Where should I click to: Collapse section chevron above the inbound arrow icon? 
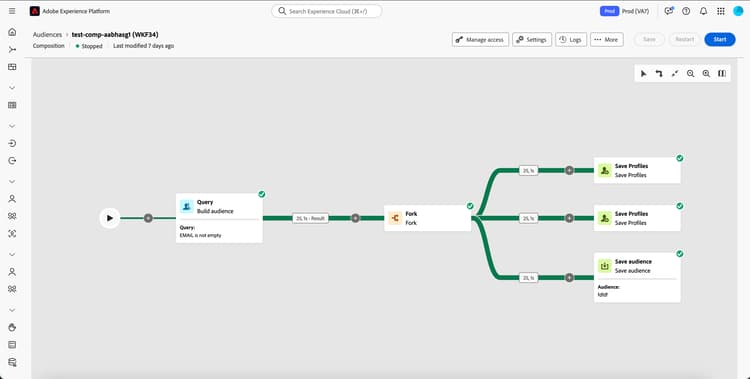pyautogui.click(x=12, y=126)
